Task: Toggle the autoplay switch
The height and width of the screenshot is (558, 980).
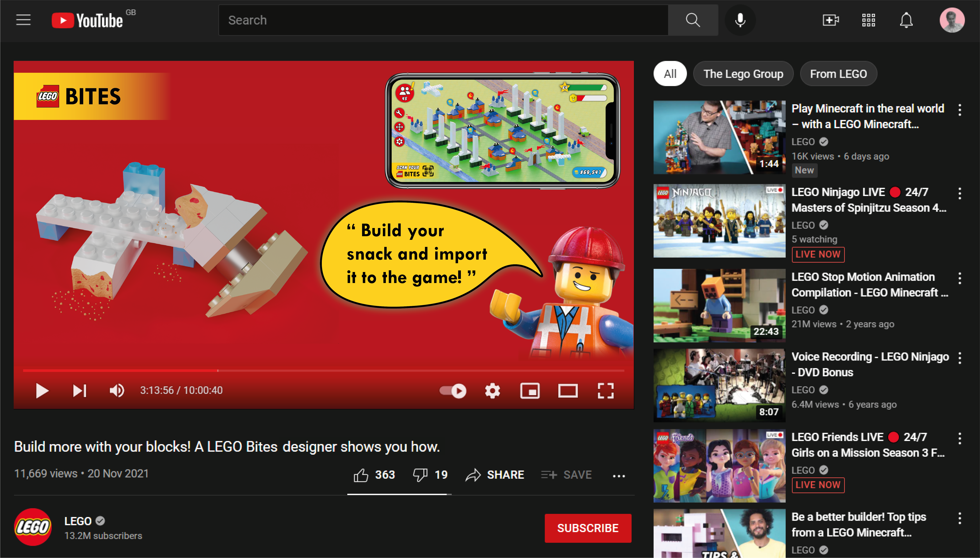Action: click(453, 391)
